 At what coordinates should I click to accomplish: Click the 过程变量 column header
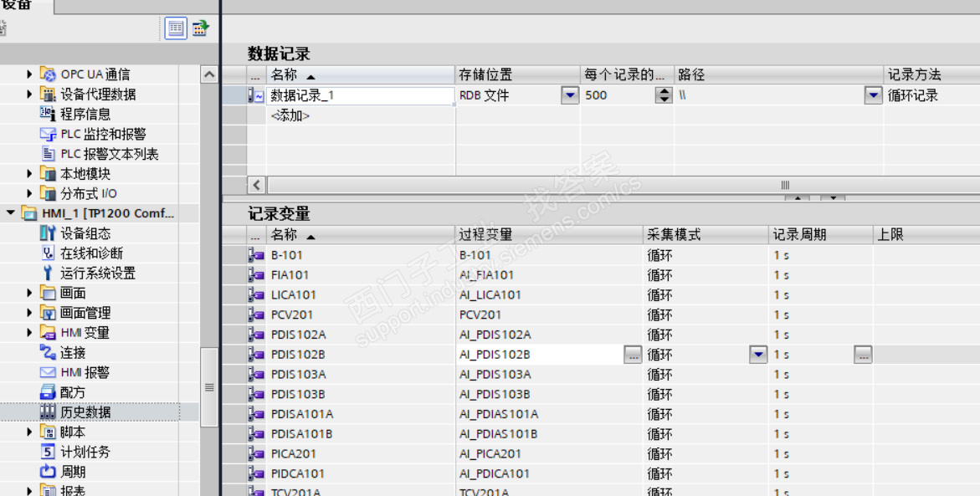pos(549,235)
